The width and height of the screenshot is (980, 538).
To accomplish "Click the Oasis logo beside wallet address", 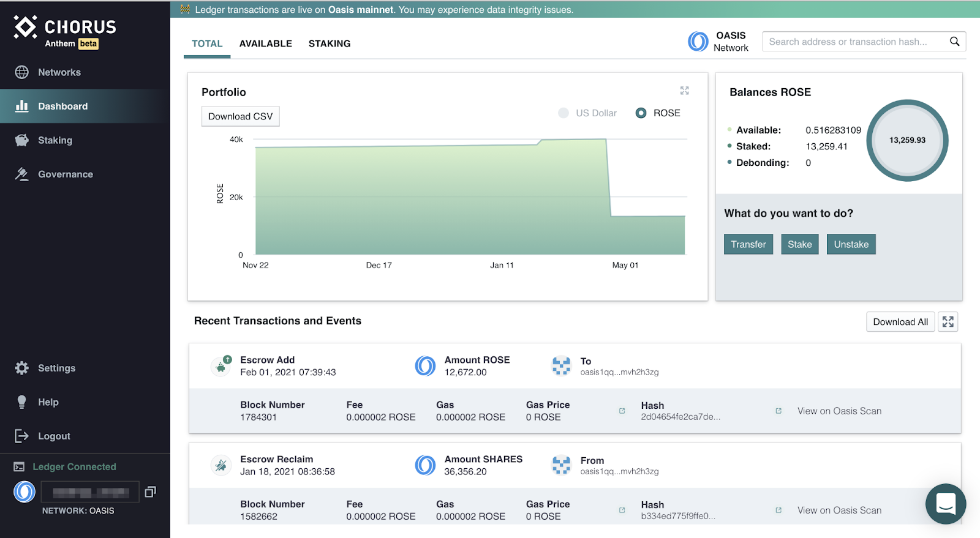I will [24, 491].
